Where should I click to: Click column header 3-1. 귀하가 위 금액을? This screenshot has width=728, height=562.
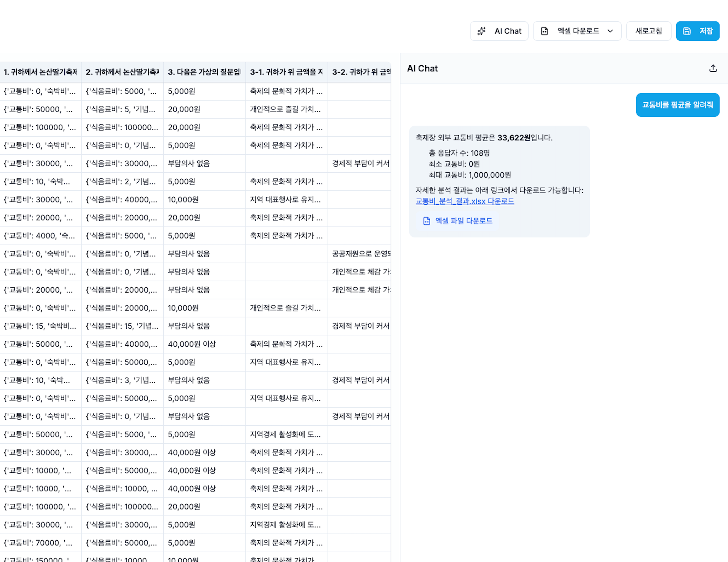click(x=286, y=72)
